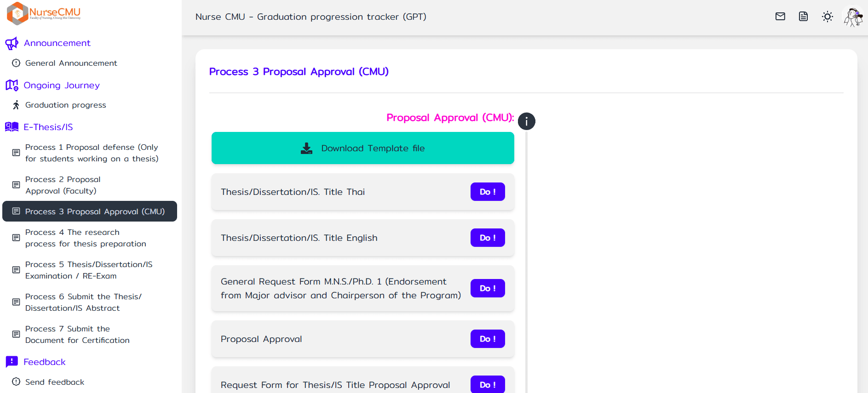Click the info icon beside Proposal Approval (CMU)
Image resolution: width=868 pixels, height=393 pixels.
click(x=526, y=121)
